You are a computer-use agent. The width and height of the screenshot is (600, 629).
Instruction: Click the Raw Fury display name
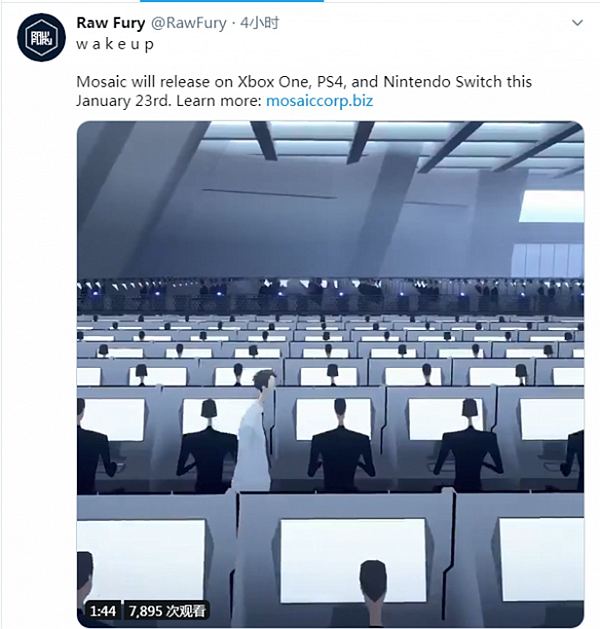pyautogui.click(x=111, y=23)
